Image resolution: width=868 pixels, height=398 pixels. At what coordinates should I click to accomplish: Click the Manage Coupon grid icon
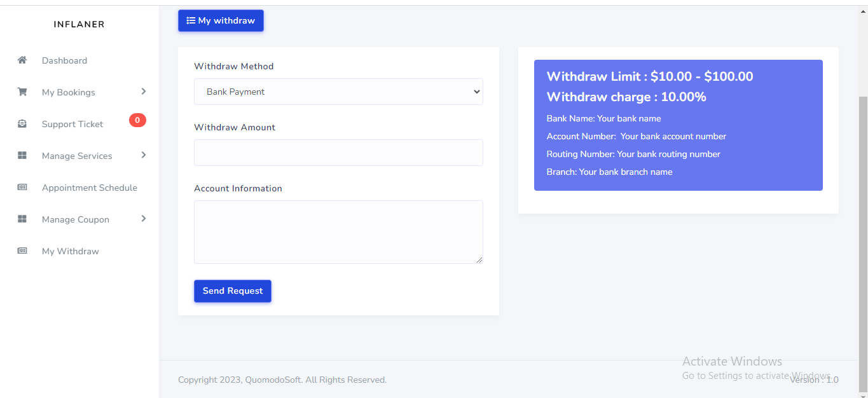coord(22,219)
